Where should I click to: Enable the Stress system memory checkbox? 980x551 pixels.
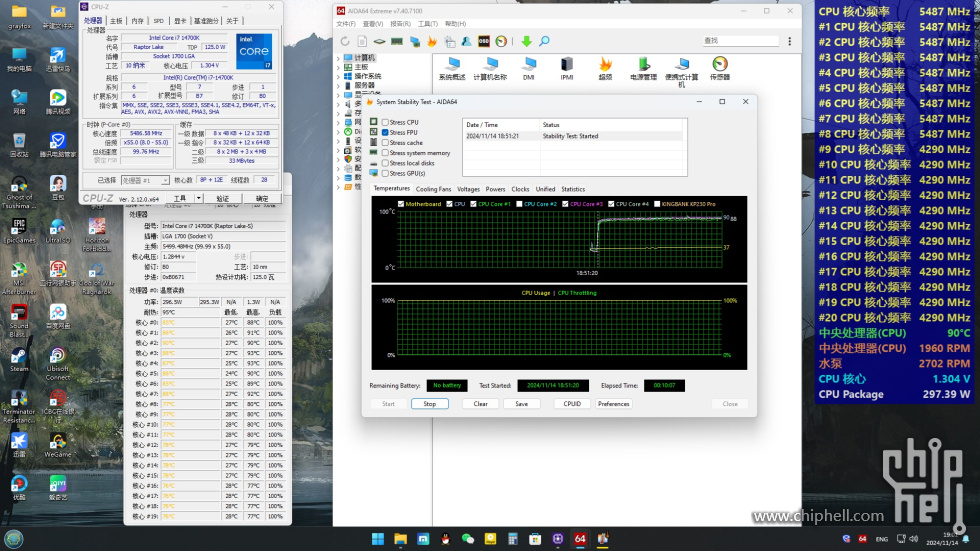385,153
